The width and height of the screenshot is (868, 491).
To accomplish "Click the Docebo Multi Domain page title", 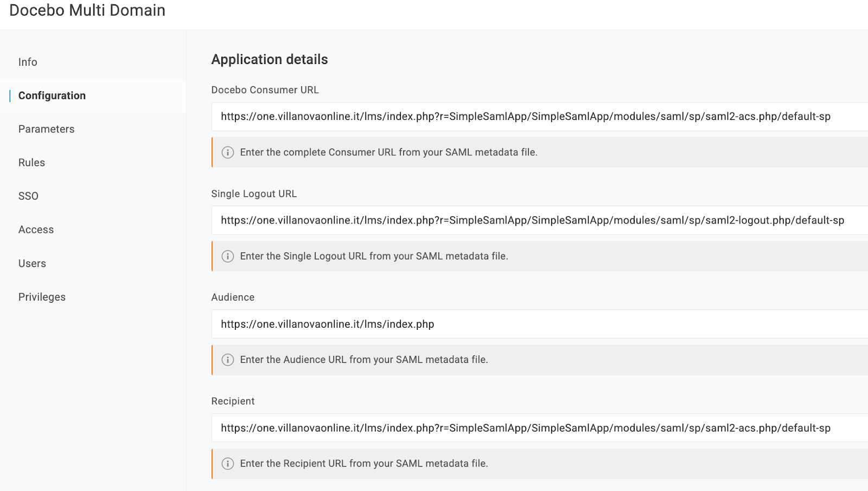I will click(x=87, y=10).
